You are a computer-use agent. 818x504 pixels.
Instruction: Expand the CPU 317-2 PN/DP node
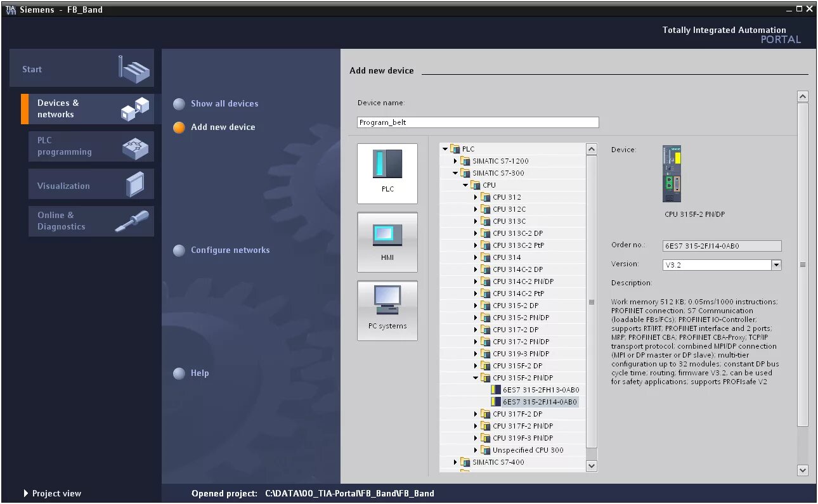[476, 342]
